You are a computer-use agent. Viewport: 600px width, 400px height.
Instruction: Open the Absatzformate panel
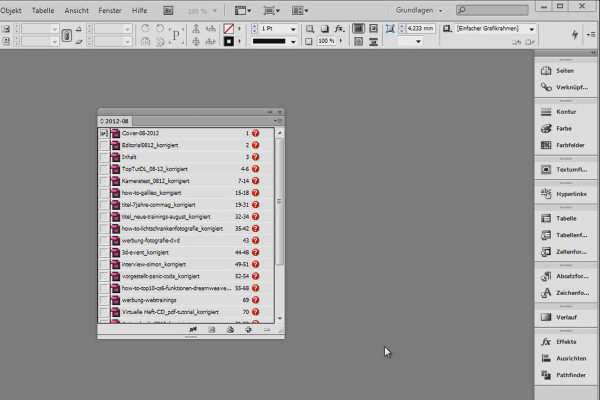[566, 276]
